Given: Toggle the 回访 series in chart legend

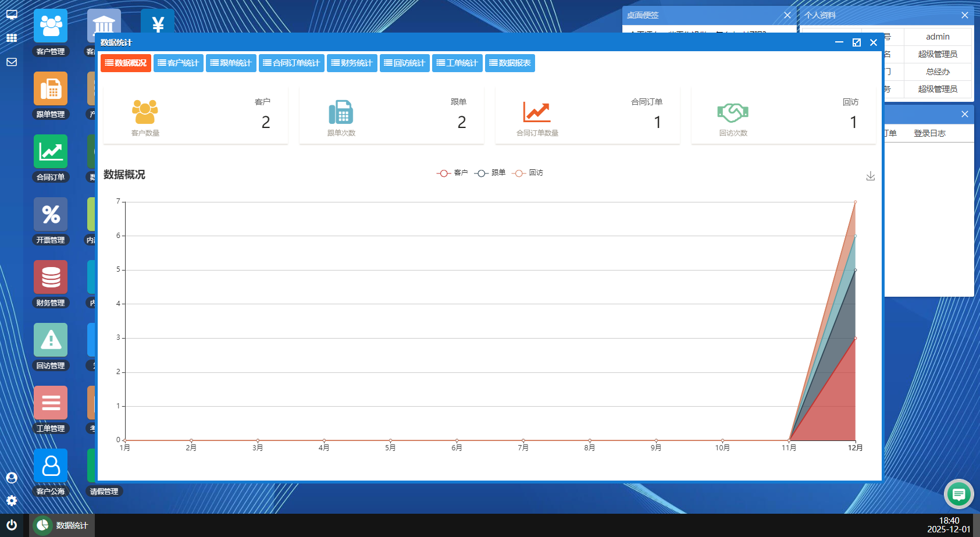Looking at the screenshot, I should point(528,173).
